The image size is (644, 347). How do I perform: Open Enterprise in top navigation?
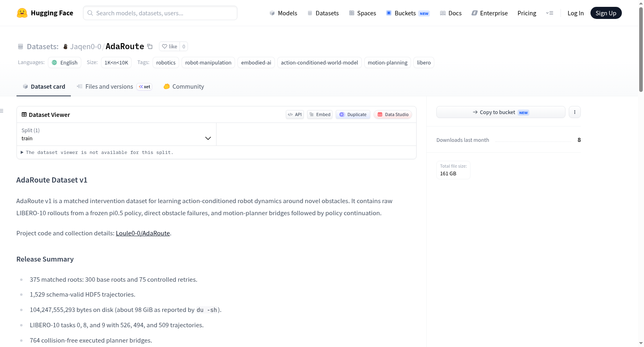[489, 13]
